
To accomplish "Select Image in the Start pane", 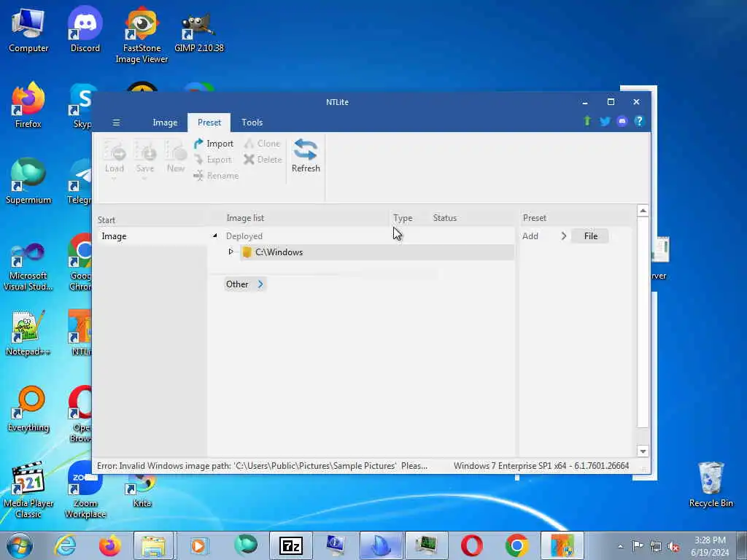I will pos(152,236).
